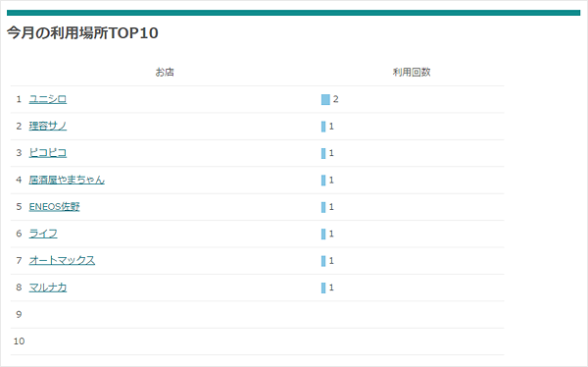The image size is (588, 367).
Task: Open the 居酒屋やまちゃん link
Action: pyautogui.click(x=67, y=180)
